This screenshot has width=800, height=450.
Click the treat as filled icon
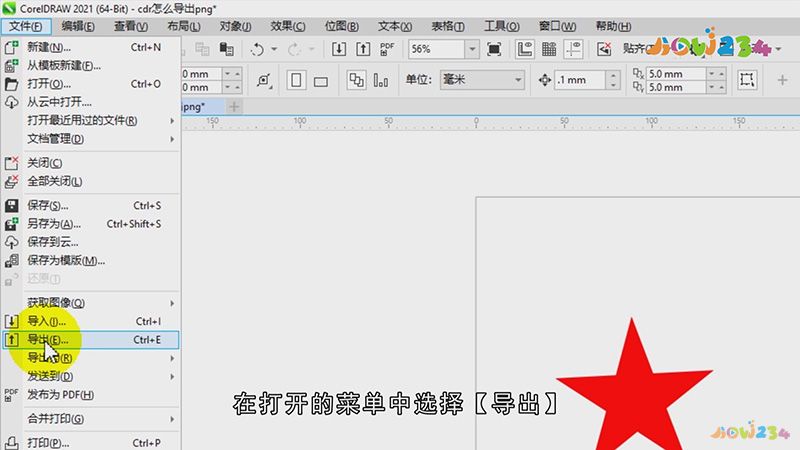click(747, 80)
